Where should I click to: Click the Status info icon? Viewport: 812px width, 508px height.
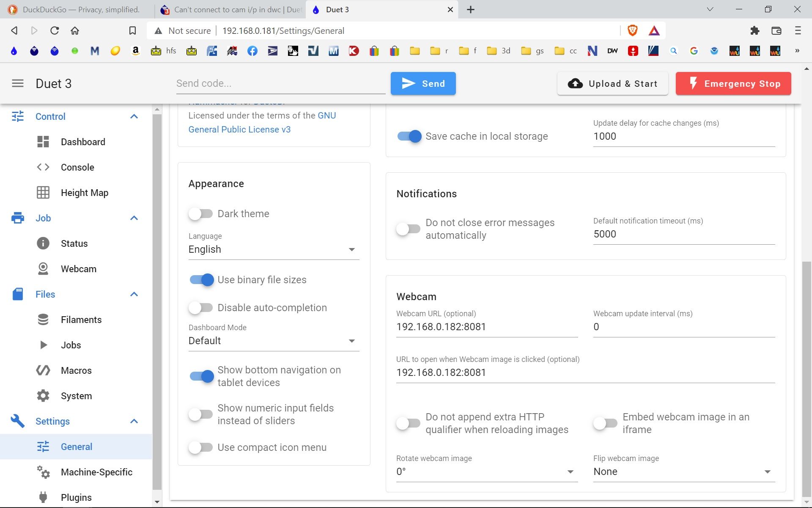pos(43,243)
